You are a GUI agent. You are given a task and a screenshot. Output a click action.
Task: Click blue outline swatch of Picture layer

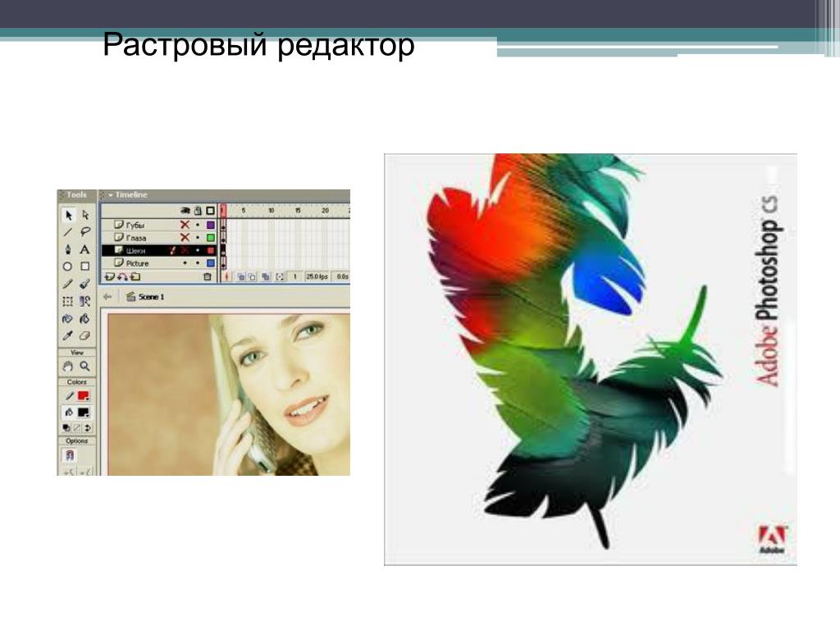click(211, 263)
